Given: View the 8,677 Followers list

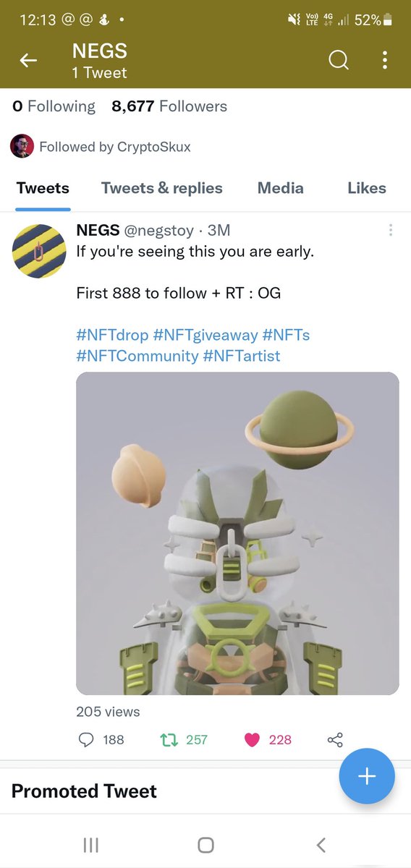Looking at the screenshot, I should click(x=169, y=106).
